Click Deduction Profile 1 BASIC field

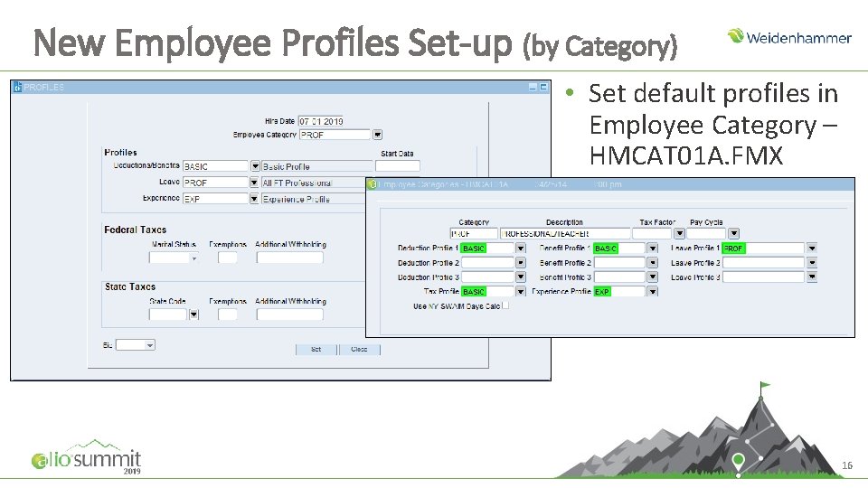coord(487,249)
